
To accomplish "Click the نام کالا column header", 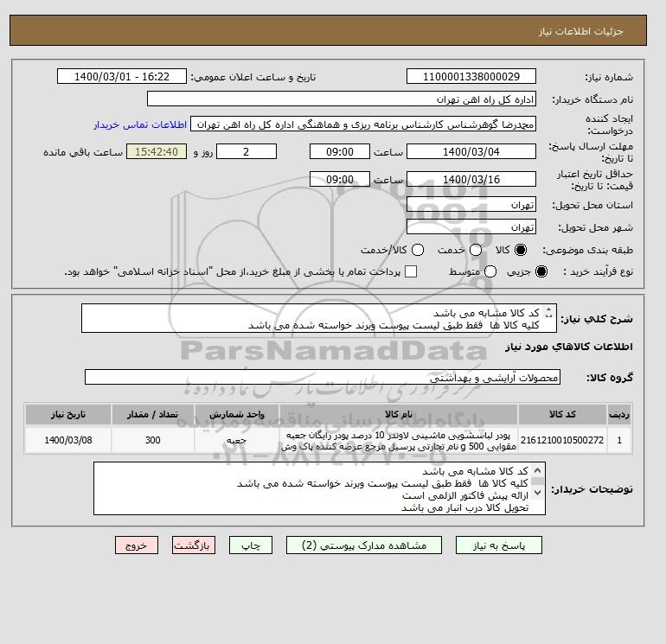I will [399, 414].
